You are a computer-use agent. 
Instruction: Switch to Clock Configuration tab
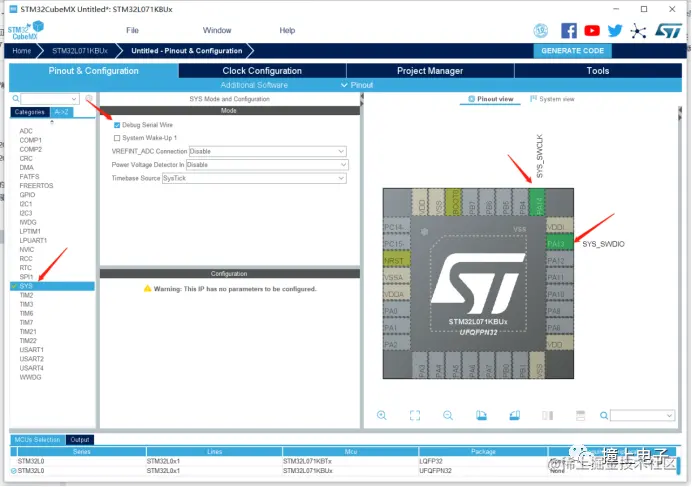pyautogui.click(x=262, y=71)
